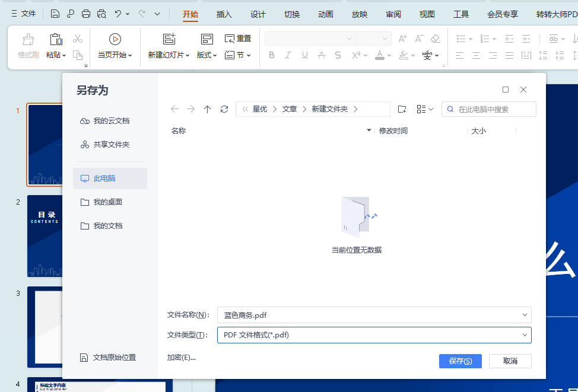Toggle bold formatting

272,55
